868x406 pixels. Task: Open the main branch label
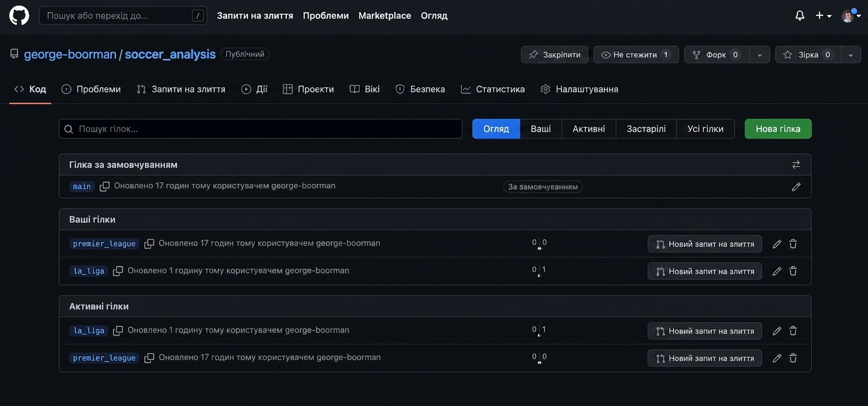click(81, 186)
